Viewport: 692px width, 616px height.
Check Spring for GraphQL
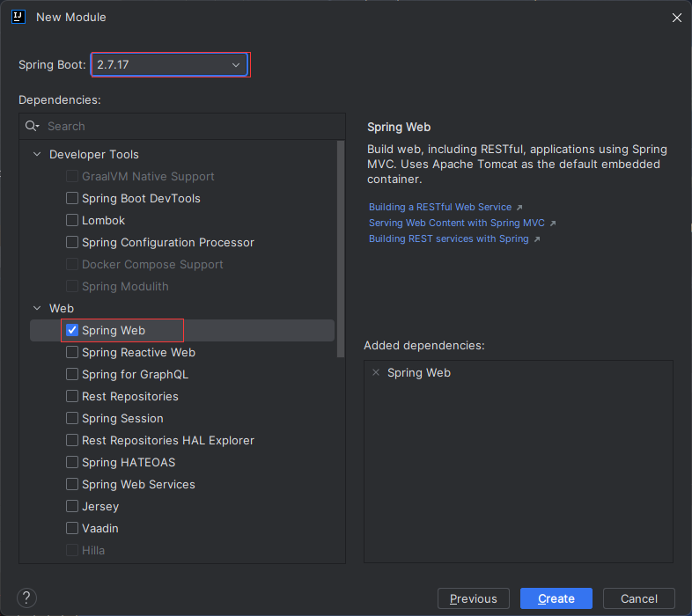pyautogui.click(x=72, y=374)
